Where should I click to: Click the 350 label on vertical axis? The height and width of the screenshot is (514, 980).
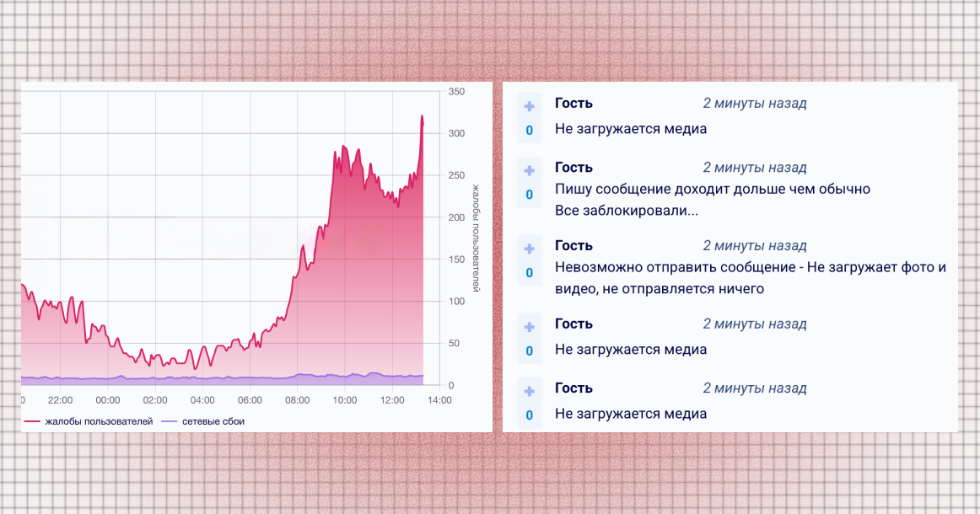click(458, 91)
